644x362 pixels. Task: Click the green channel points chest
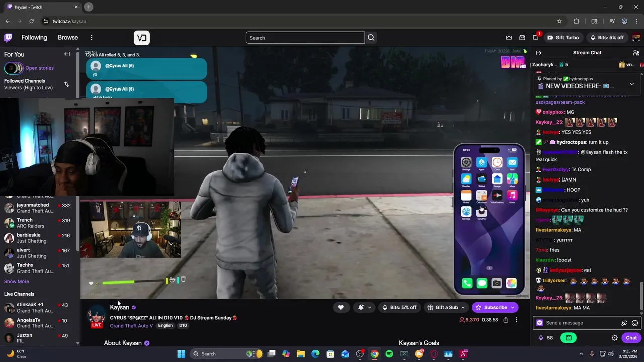(x=569, y=338)
